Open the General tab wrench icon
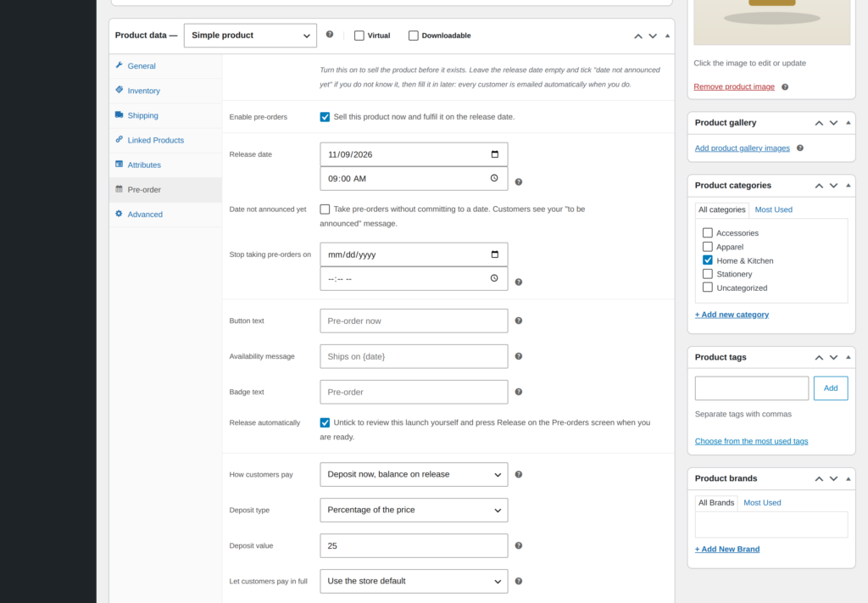The width and height of the screenshot is (868, 603). pos(119,65)
